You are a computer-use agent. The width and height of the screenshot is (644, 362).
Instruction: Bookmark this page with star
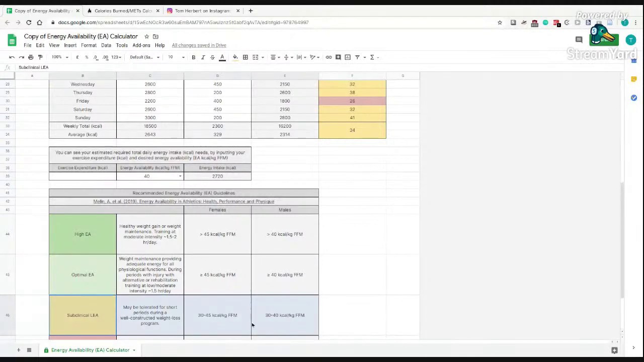click(x=500, y=22)
